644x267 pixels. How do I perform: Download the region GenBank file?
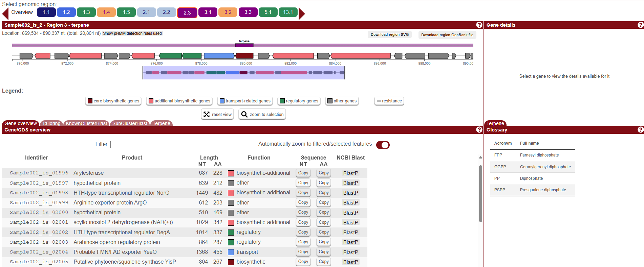tap(447, 35)
